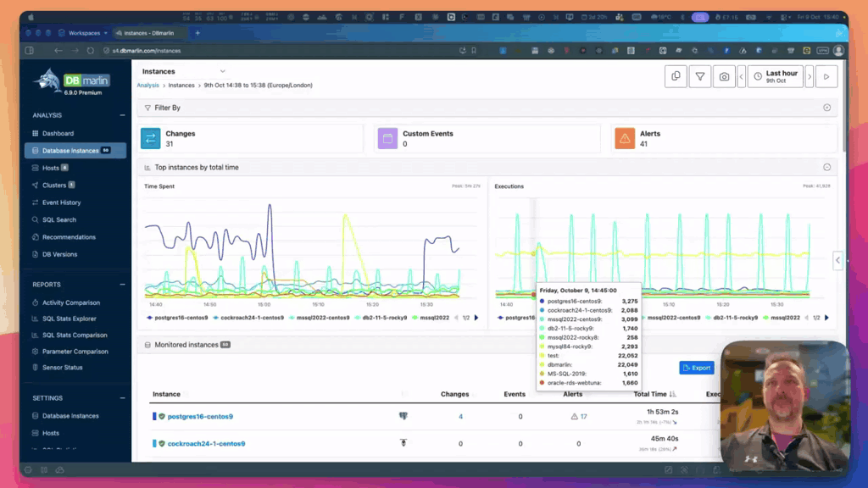Image resolution: width=868 pixels, height=488 pixels.
Task: Click the postgres16-centos9 color swatch bar
Action: [x=154, y=416]
